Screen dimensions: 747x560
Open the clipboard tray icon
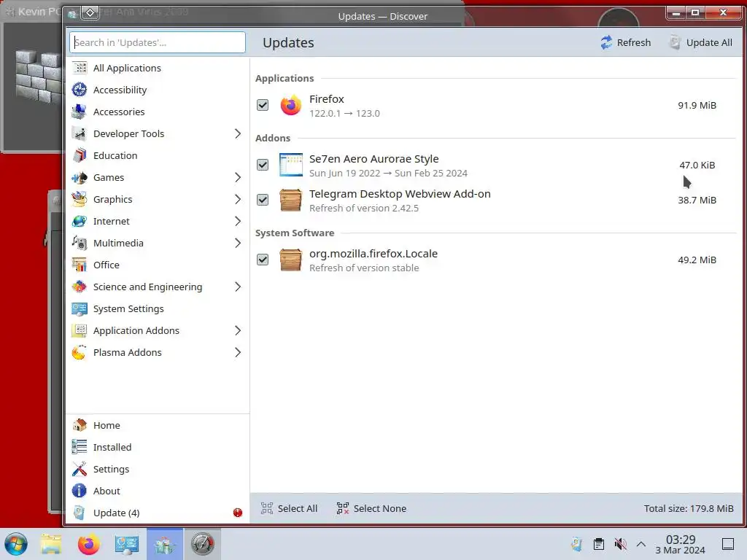pos(599,544)
